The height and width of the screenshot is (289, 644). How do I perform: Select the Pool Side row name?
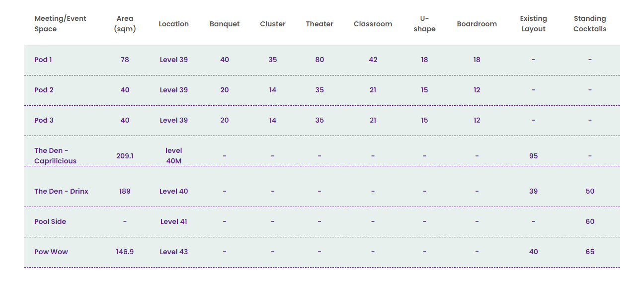[x=50, y=221]
